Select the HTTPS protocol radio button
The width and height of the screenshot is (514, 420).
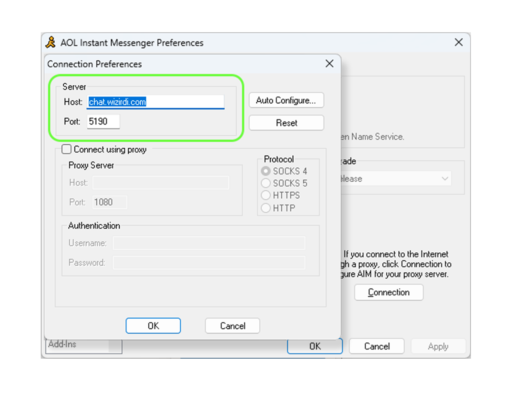pyautogui.click(x=266, y=195)
